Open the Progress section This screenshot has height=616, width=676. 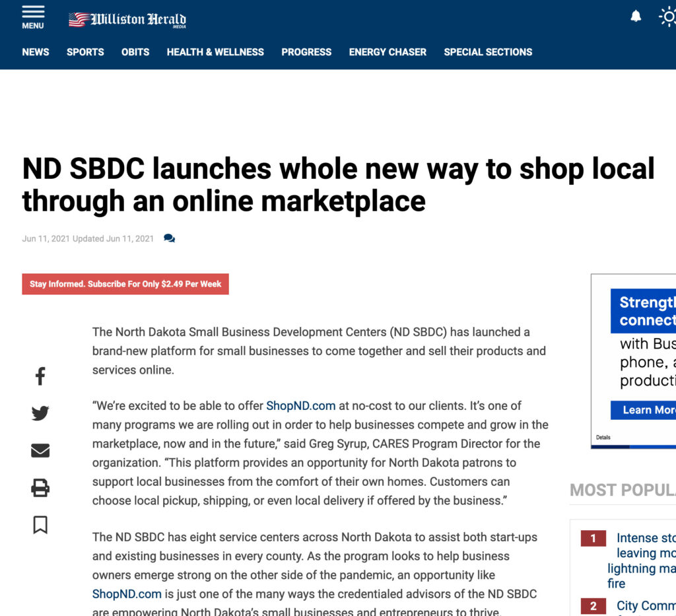coord(306,52)
